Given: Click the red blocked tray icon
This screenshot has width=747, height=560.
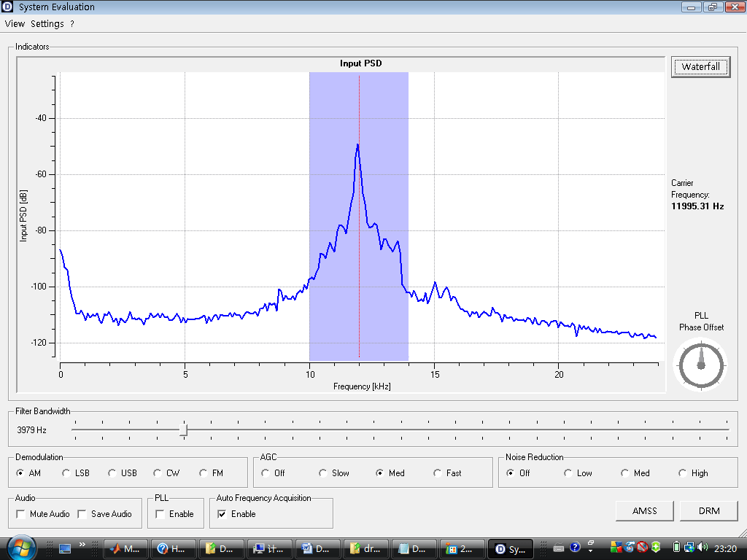Looking at the screenshot, I should [x=643, y=547].
